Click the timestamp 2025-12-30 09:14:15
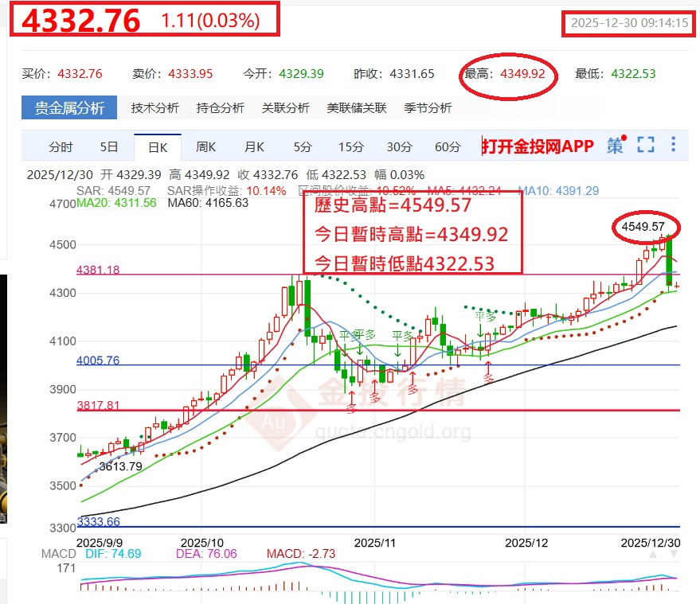Screen dimensions: 700x604 (629, 23)
